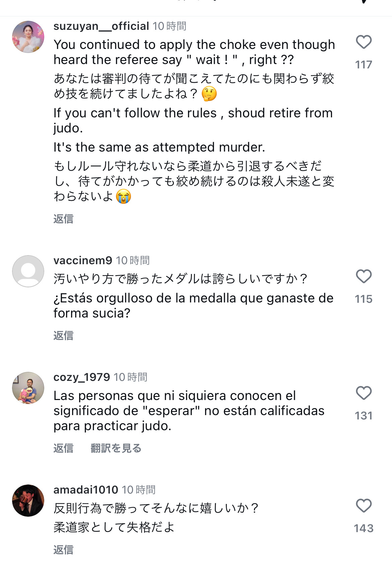Open suzuyan__official profile picture
Screen dimensions: 392x571
pyautogui.click(x=28, y=37)
